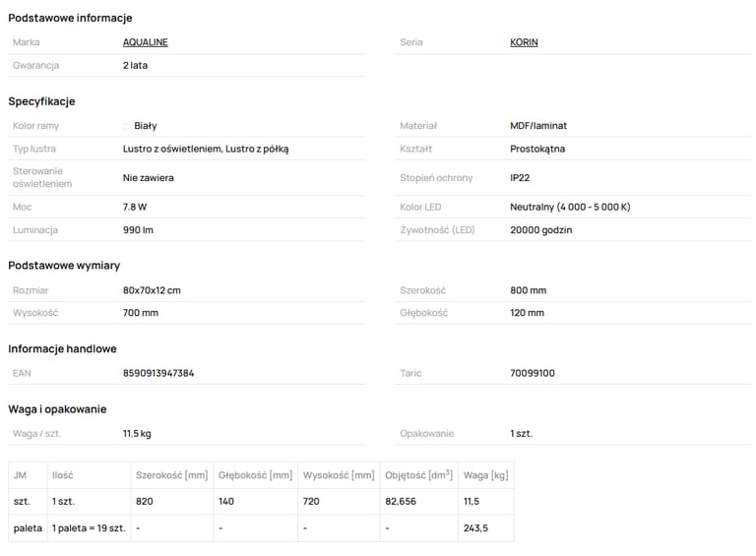Open the KORIN series link
This screenshot has height=556, width=756.
(524, 42)
